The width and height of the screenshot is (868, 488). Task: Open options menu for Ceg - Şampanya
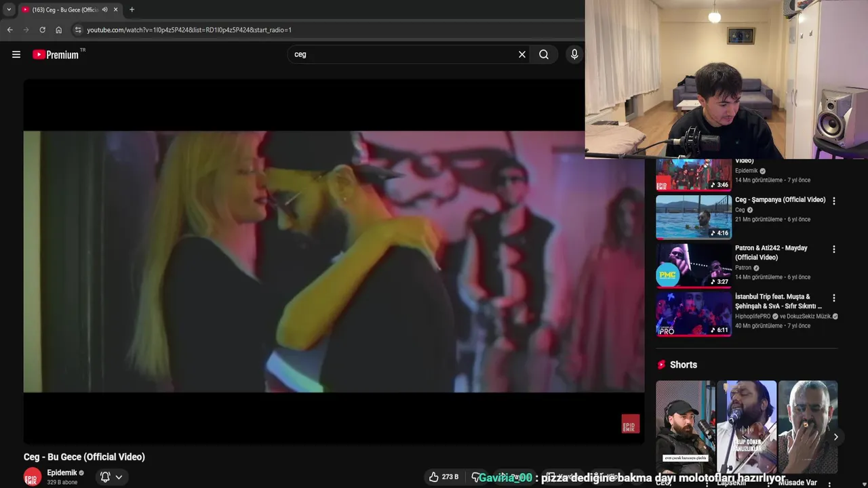[x=834, y=201]
